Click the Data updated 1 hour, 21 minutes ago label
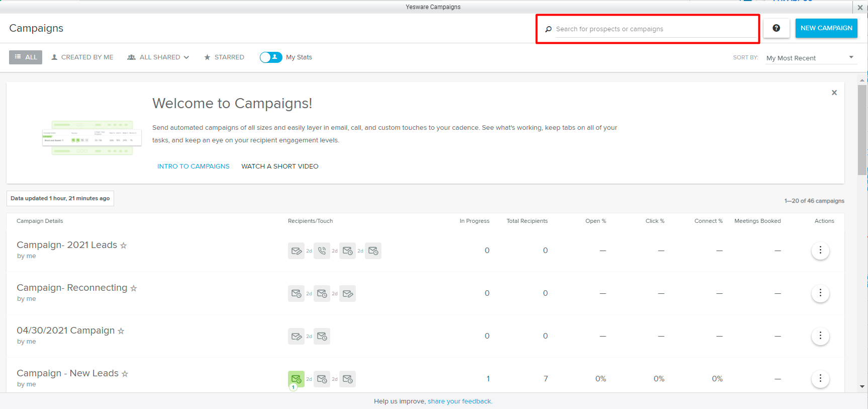868x409 pixels. 60,198
